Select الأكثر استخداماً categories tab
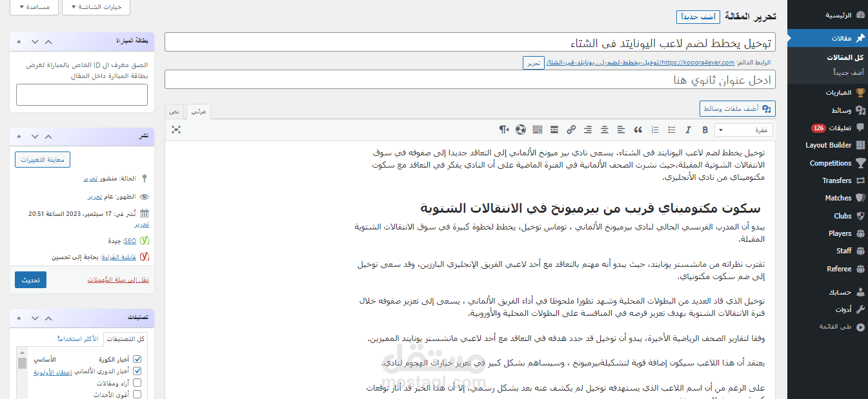 click(x=78, y=339)
